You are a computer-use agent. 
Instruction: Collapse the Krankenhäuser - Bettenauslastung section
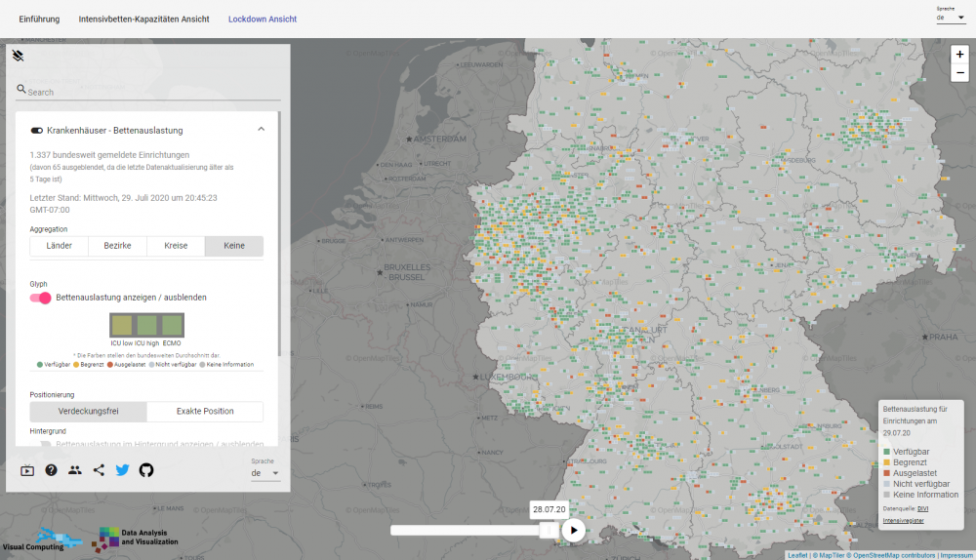[x=261, y=129]
